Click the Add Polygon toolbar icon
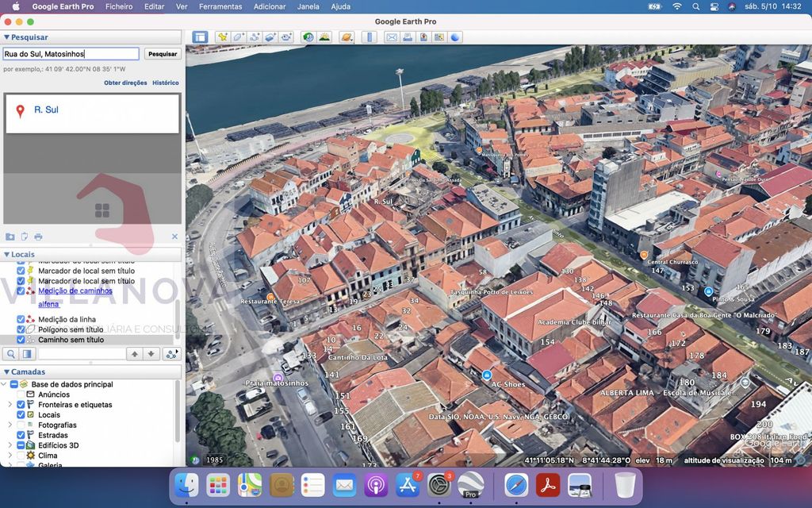The image size is (812, 508). [238, 37]
